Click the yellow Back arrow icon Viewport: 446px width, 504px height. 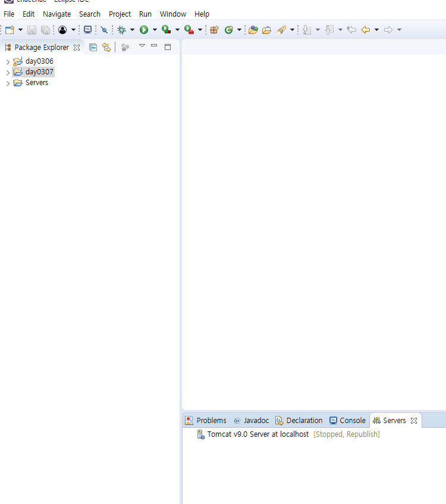tap(366, 30)
